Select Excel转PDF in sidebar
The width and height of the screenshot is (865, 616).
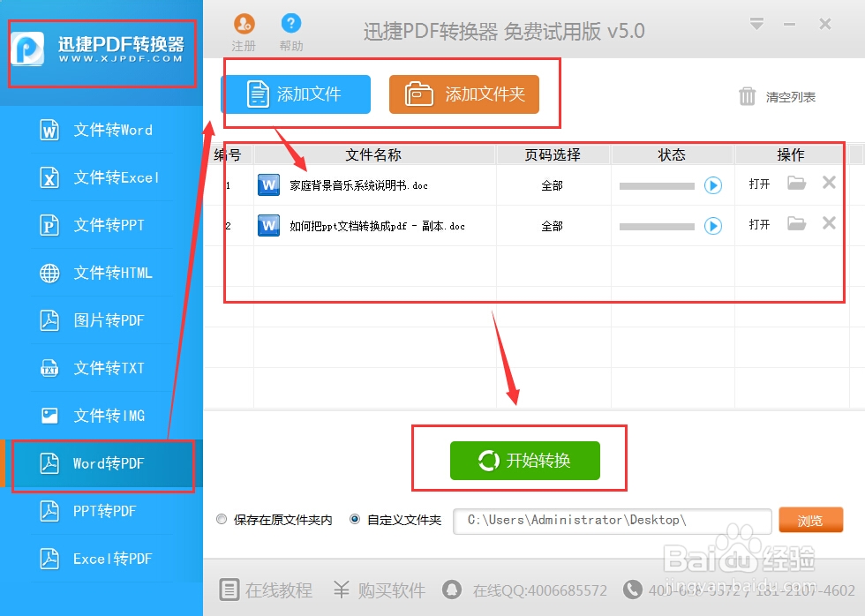[x=102, y=559]
